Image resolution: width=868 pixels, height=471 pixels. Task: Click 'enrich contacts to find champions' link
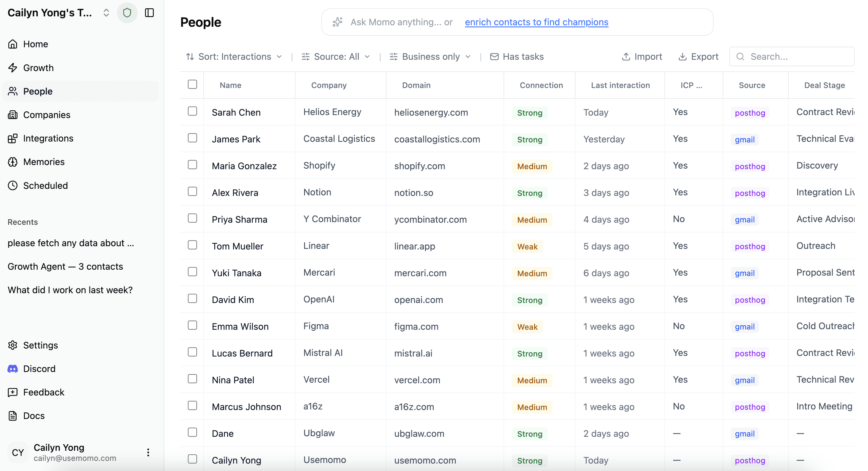pyautogui.click(x=537, y=22)
